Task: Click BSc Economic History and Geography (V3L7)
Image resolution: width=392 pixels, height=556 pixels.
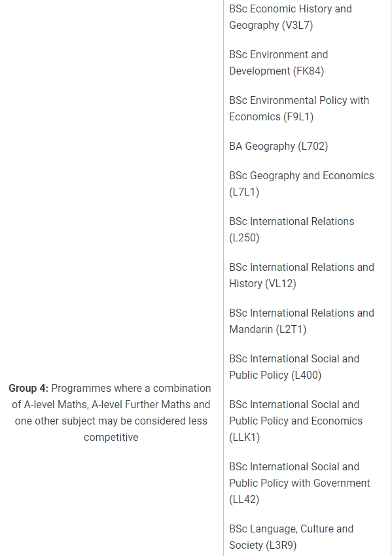Action: coord(291,17)
